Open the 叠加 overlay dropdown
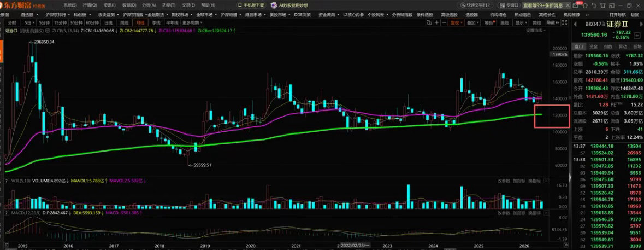The image size is (644, 250). (472, 22)
